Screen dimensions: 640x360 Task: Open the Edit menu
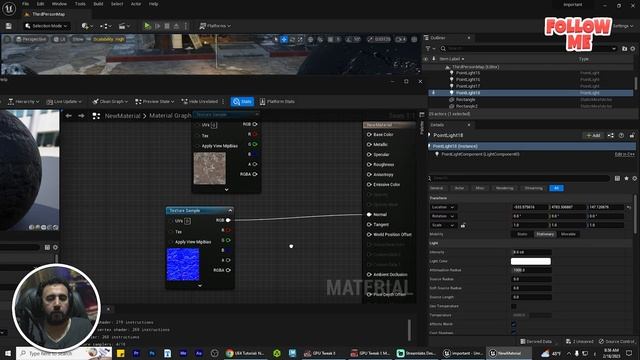click(40, 4)
